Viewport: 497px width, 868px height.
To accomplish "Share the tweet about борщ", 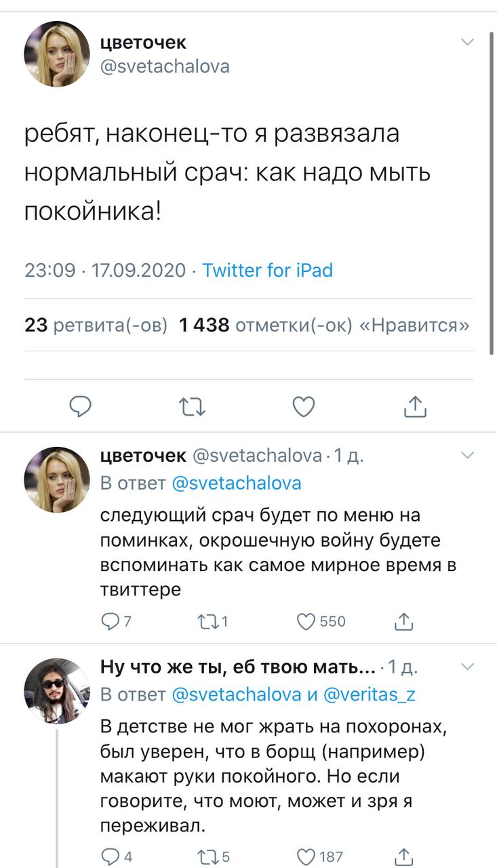I will click(x=403, y=856).
